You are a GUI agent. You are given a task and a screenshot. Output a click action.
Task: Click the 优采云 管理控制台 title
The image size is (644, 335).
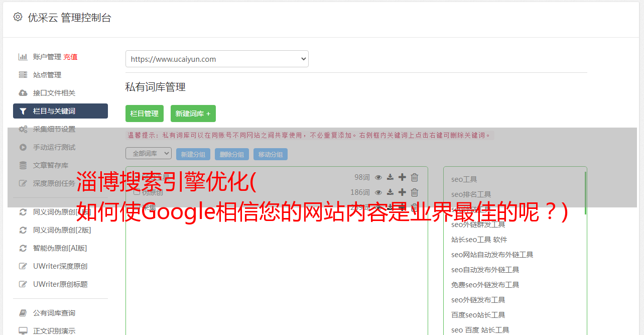(69, 18)
